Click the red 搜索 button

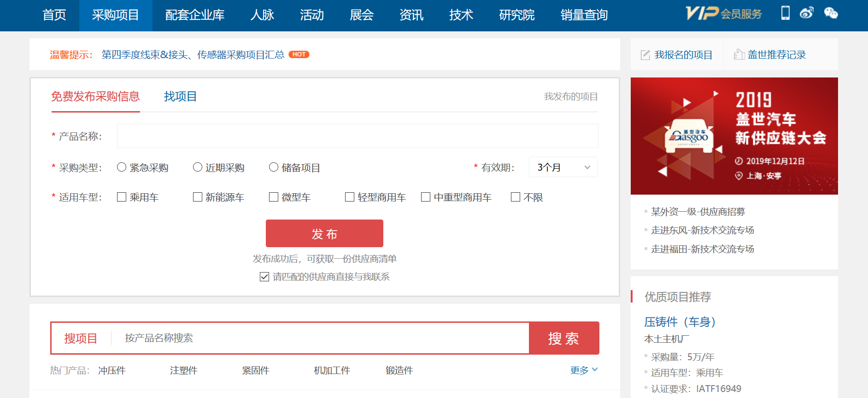pos(564,338)
